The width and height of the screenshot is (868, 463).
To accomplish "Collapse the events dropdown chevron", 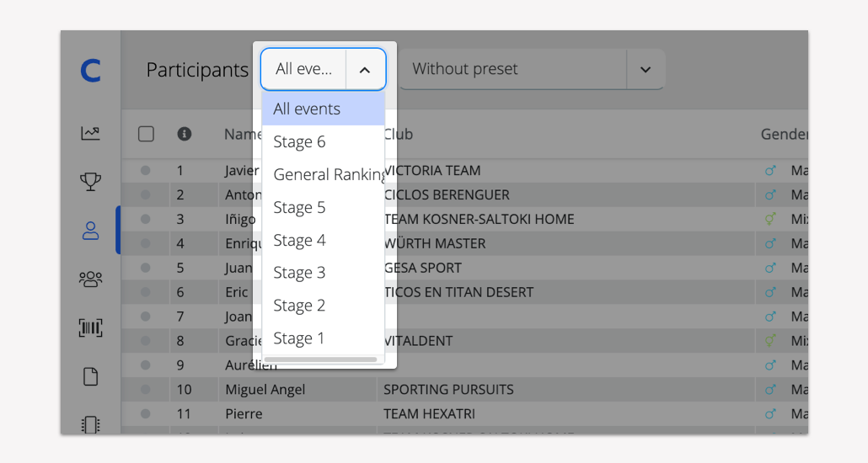I will 365,70.
